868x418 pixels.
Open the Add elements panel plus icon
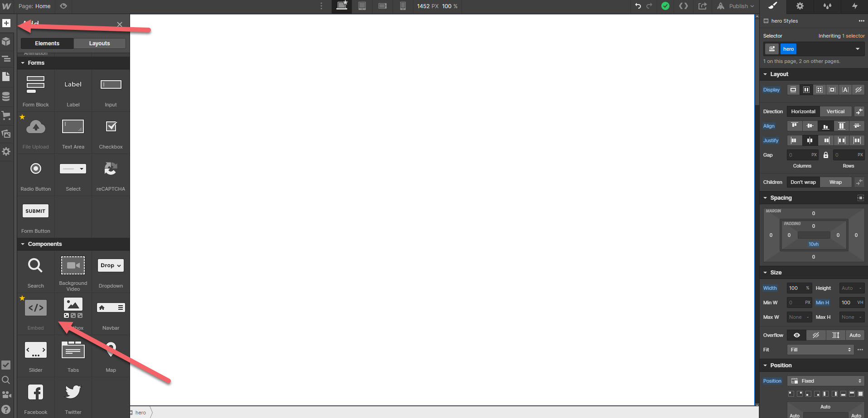coord(6,23)
